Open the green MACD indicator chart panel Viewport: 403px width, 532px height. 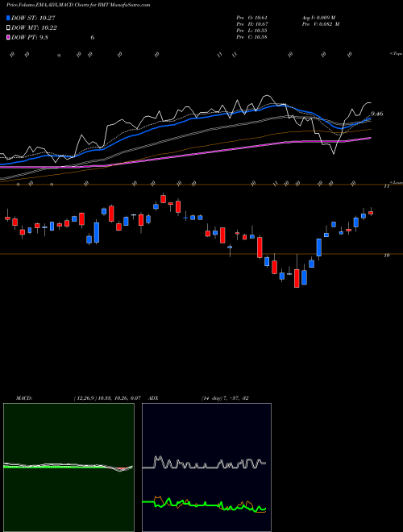click(x=69, y=468)
